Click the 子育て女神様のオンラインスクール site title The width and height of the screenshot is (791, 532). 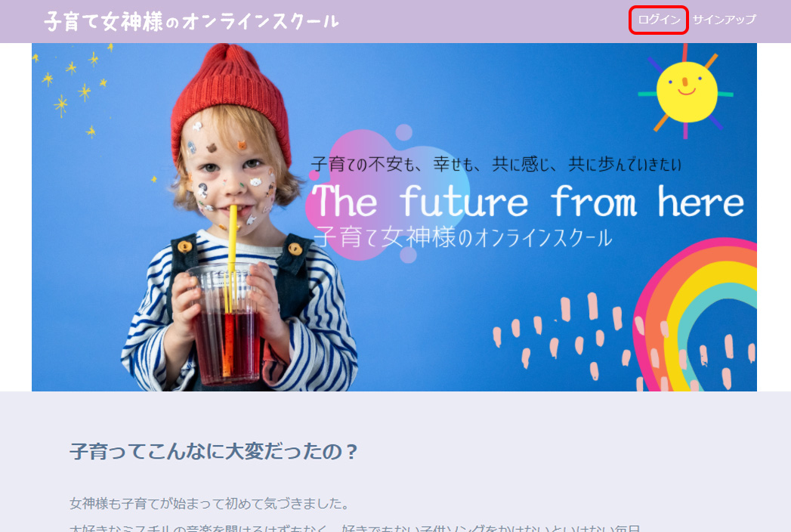(x=191, y=22)
